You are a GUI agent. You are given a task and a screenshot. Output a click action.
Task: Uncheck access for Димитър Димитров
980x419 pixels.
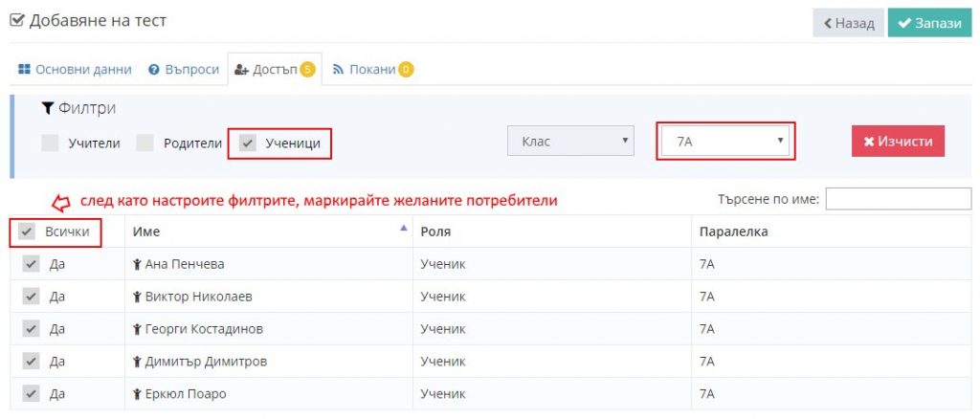pyautogui.click(x=32, y=362)
